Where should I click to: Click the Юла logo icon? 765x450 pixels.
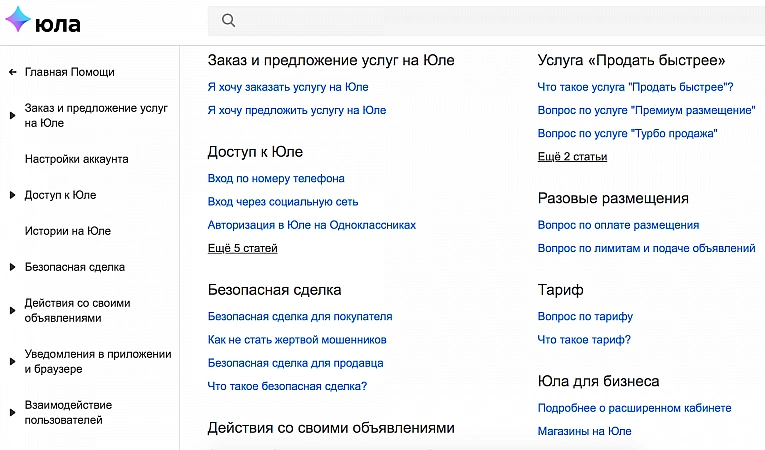click(18, 22)
